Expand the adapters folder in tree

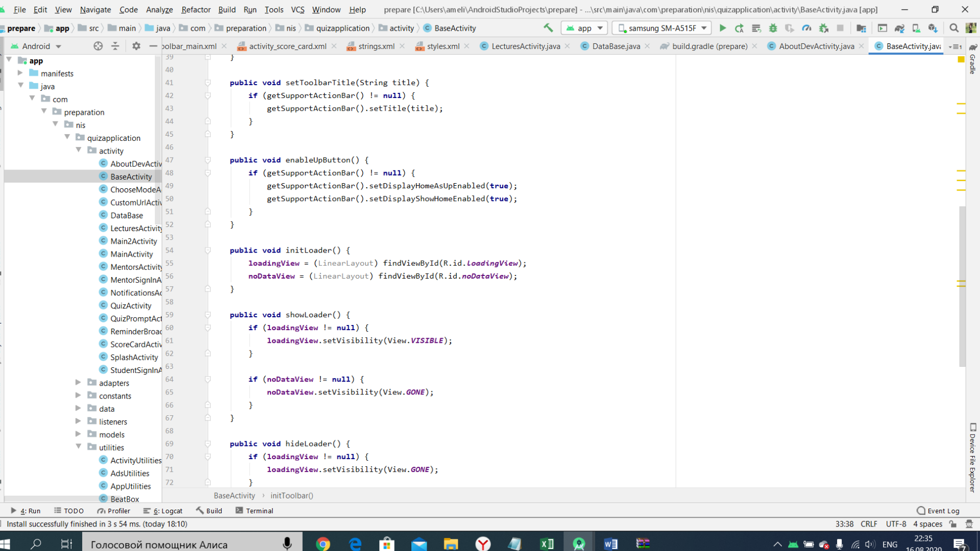[78, 383]
